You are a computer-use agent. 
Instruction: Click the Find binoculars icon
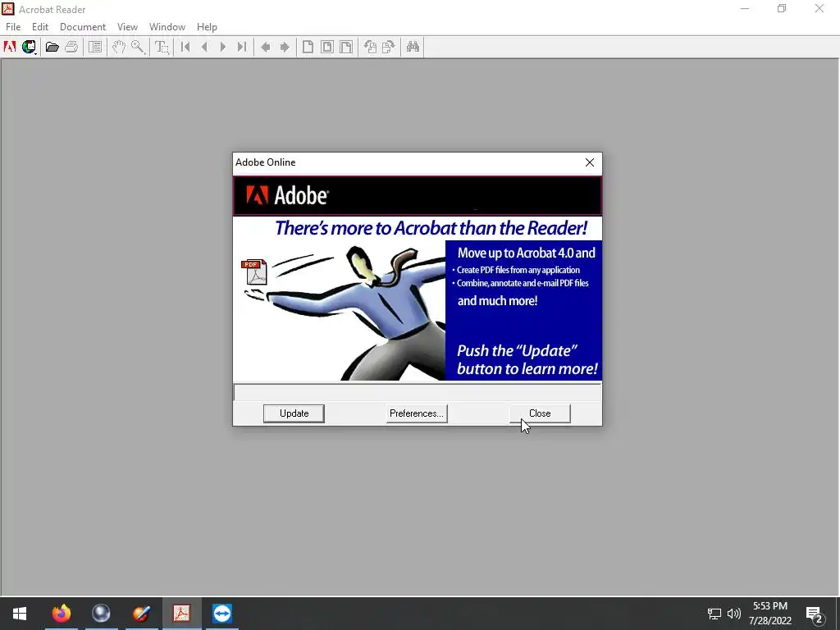413,47
